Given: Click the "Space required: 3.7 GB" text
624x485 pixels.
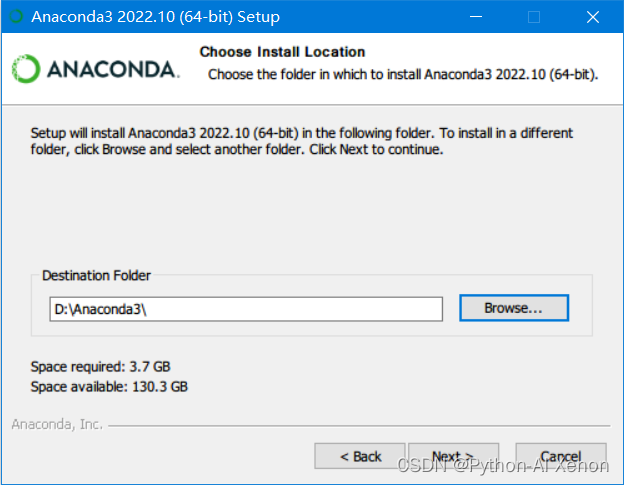Looking at the screenshot, I should pos(100,366).
